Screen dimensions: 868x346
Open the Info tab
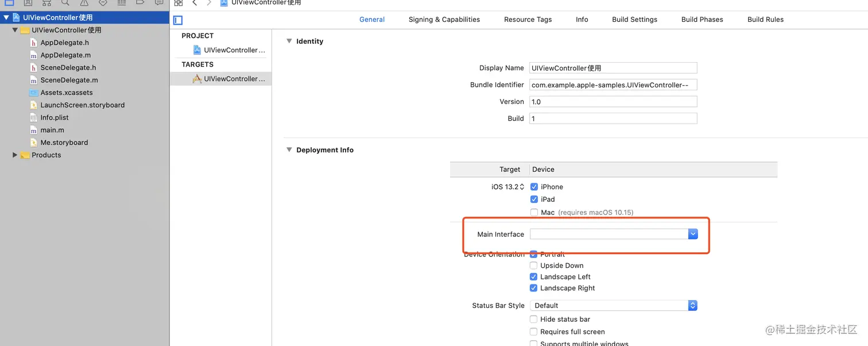582,20
